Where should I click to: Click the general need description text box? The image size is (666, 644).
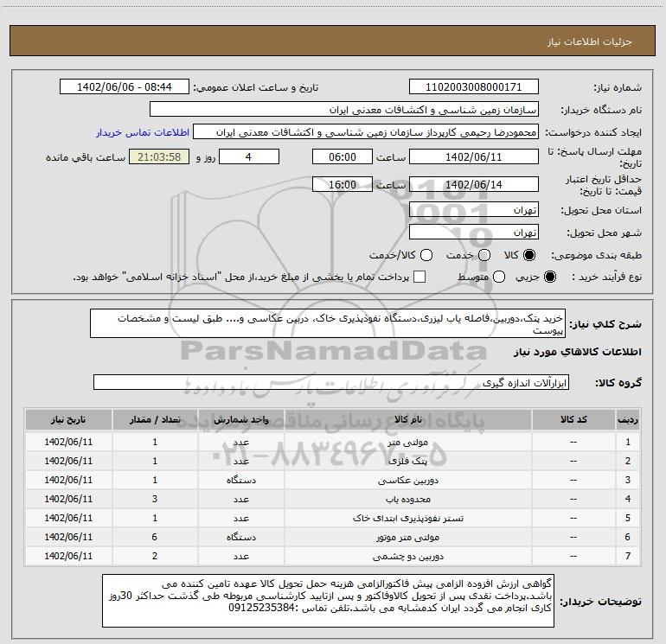328,324
